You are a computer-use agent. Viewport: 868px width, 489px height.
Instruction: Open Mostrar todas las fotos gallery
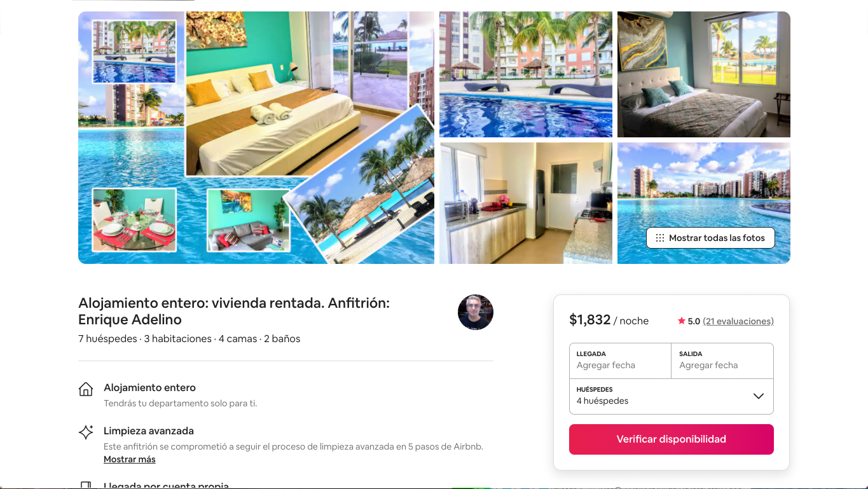click(710, 238)
